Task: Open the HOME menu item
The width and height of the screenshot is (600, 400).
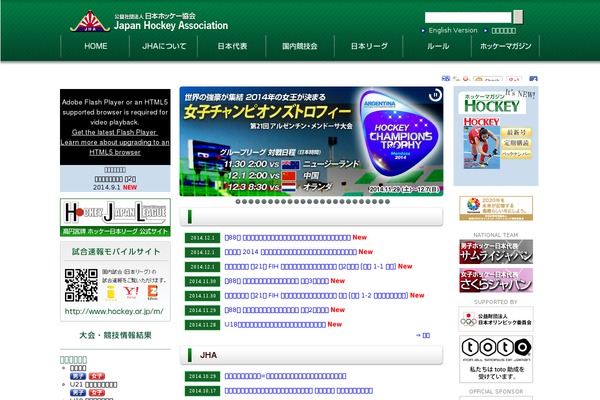Action: pyautogui.click(x=96, y=46)
